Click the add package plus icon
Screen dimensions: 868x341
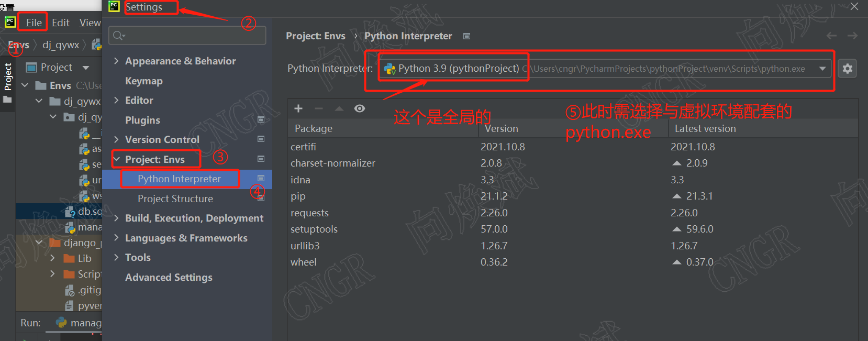click(298, 108)
